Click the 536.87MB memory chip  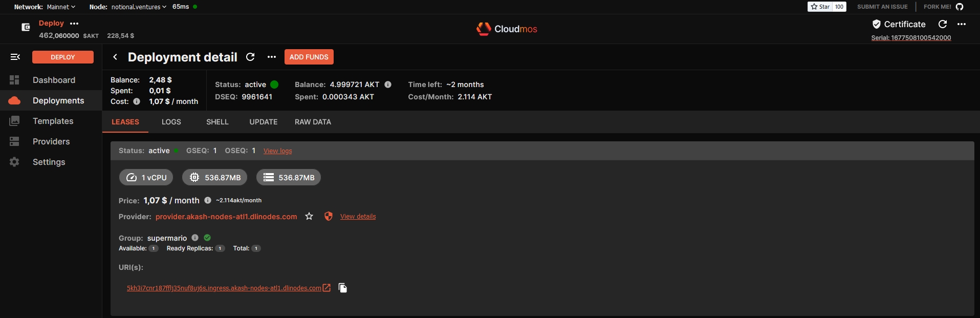[215, 177]
